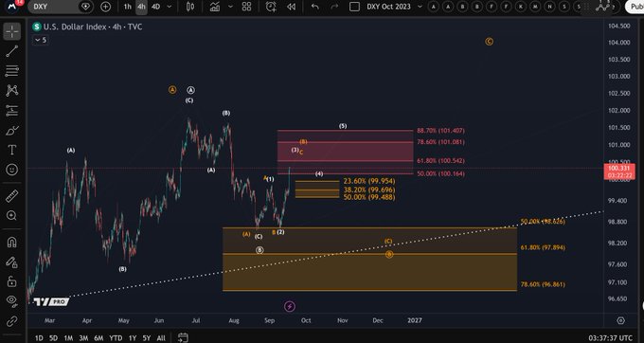This screenshot has height=343, width=644.
Task: Set date range to 1D
Action: 39,338
